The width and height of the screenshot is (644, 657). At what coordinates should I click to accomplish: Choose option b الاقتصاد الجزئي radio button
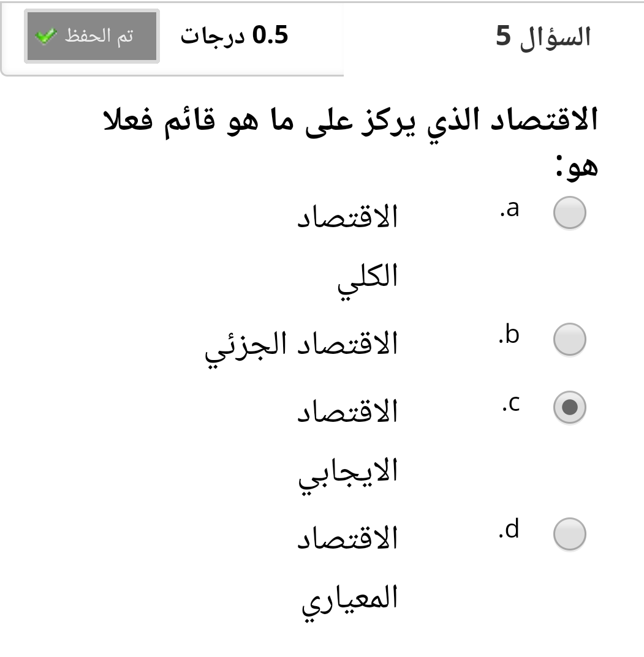tap(569, 339)
